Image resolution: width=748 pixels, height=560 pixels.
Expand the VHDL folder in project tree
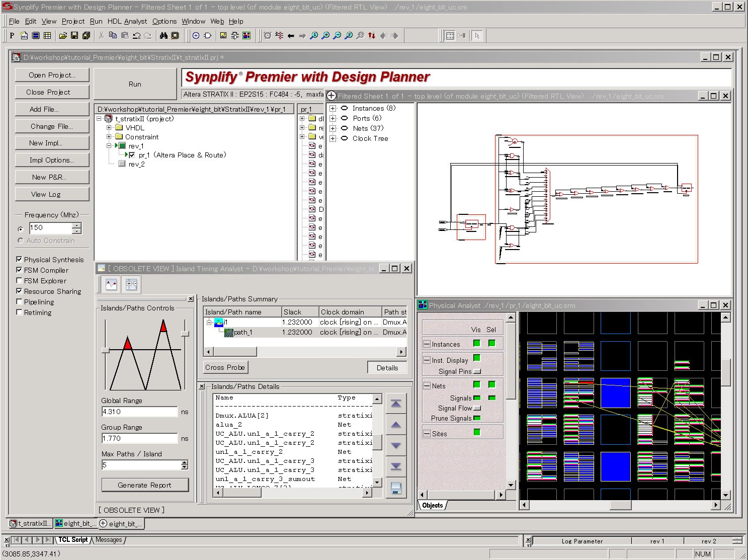pos(109,128)
